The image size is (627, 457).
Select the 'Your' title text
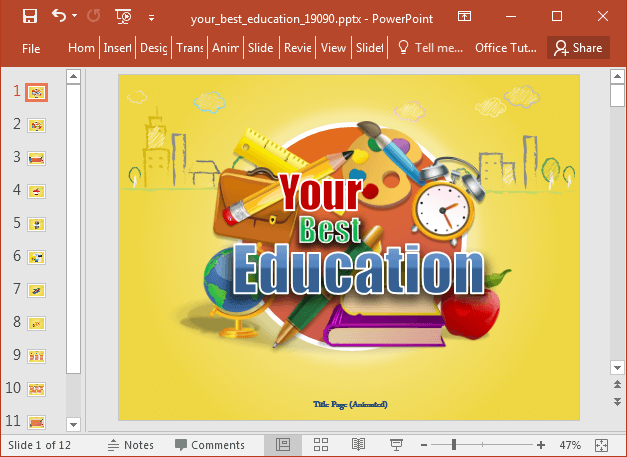321,192
